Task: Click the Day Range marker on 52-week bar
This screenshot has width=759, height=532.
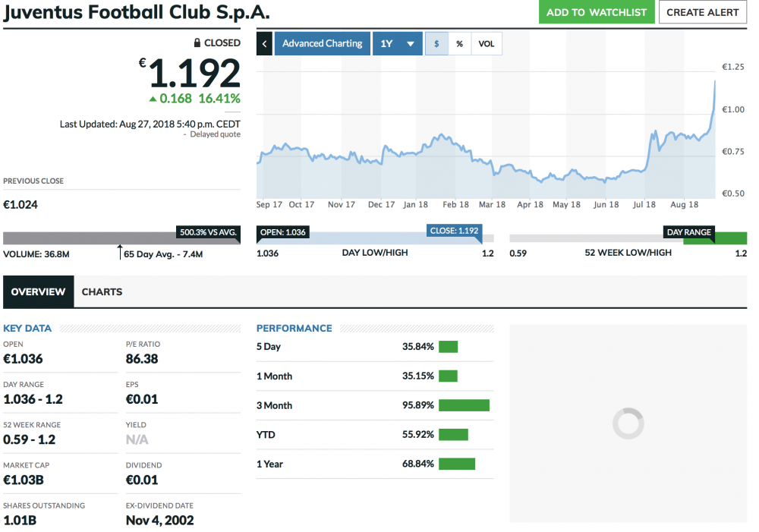Action: (x=689, y=232)
